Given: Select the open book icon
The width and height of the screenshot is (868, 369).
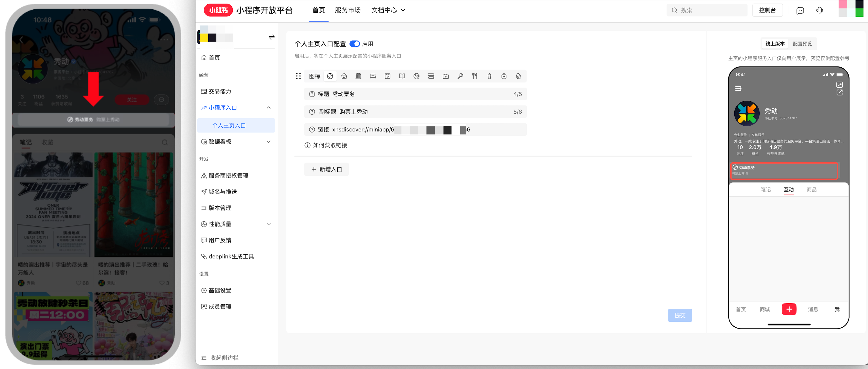Looking at the screenshot, I should click(402, 76).
